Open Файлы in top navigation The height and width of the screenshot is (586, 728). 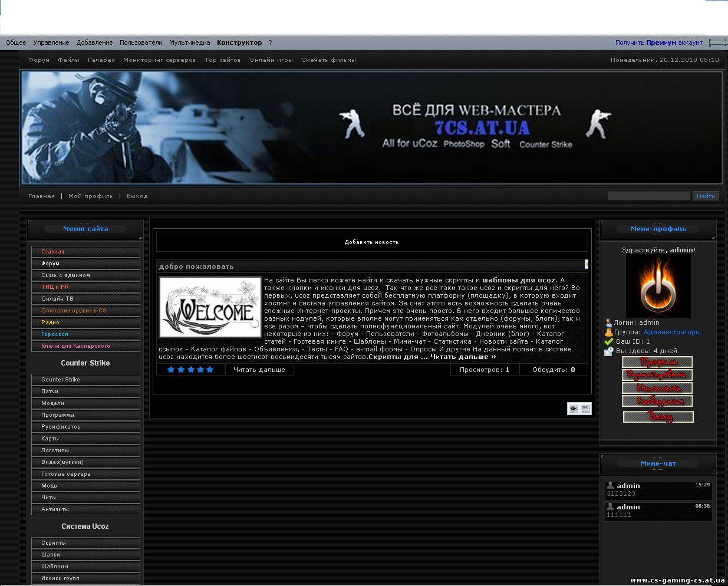pyautogui.click(x=69, y=60)
